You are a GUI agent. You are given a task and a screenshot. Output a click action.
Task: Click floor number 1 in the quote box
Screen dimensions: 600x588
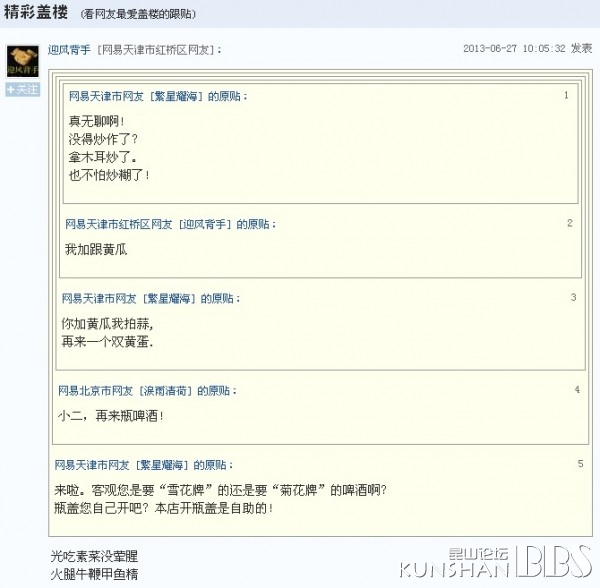tap(566, 95)
